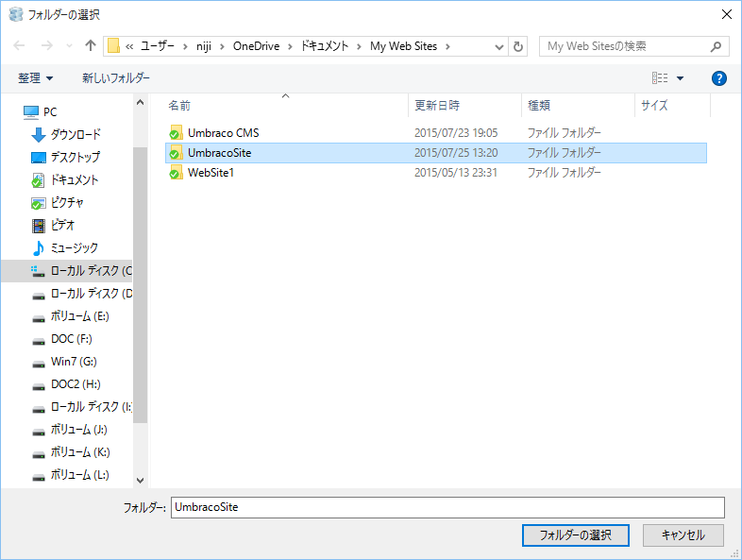Open デスクトップ in navigation pane

[66, 157]
